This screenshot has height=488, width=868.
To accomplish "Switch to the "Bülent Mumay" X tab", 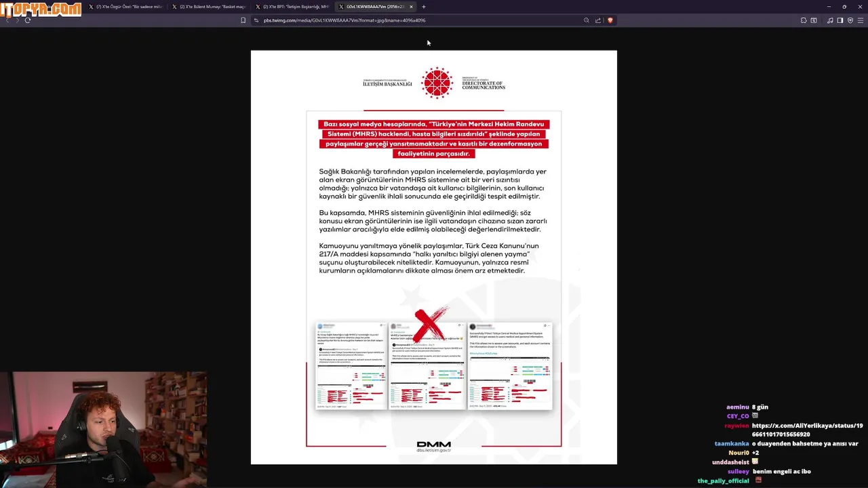I will (209, 7).
